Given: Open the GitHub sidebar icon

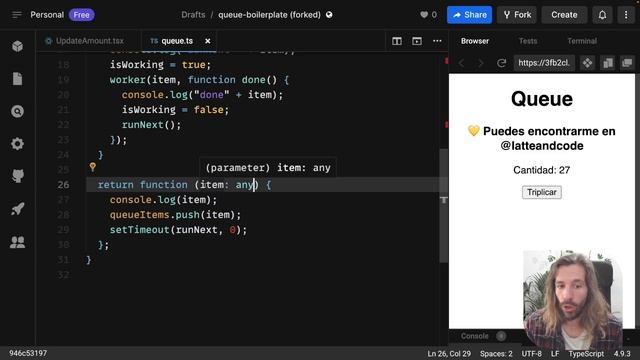Looking at the screenshot, I should tap(18, 176).
